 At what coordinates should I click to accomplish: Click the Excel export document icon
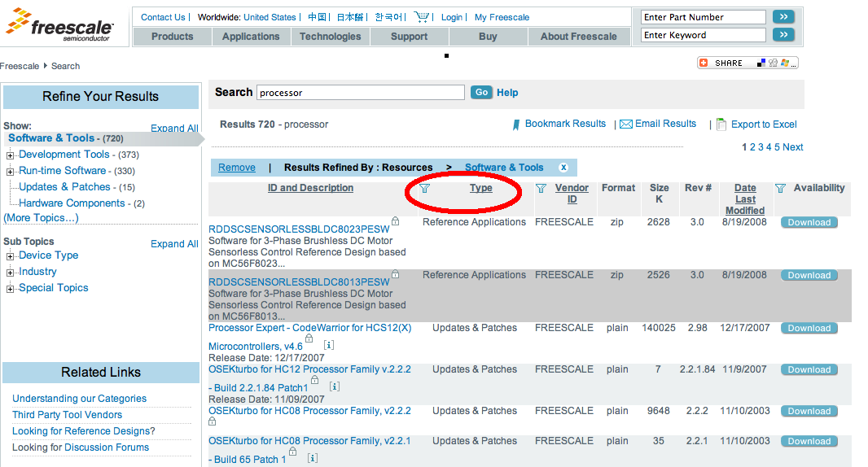pyautogui.click(x=721, y=124)
